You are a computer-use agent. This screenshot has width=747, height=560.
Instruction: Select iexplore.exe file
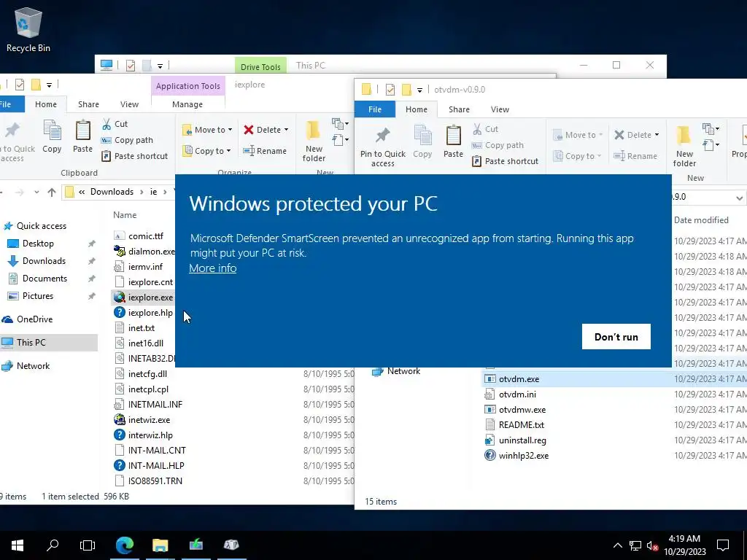[x=150, y=297]
